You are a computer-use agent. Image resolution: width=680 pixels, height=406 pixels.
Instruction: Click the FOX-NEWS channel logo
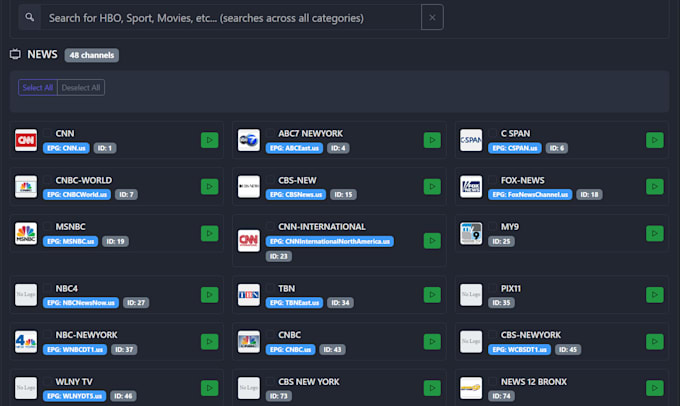pyautogui.click(x=471, y=187)
